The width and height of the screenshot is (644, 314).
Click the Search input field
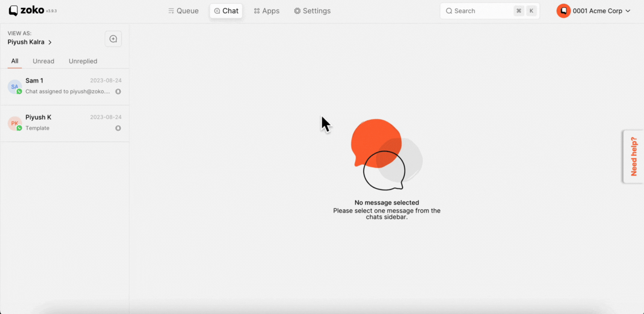point(490,11)
